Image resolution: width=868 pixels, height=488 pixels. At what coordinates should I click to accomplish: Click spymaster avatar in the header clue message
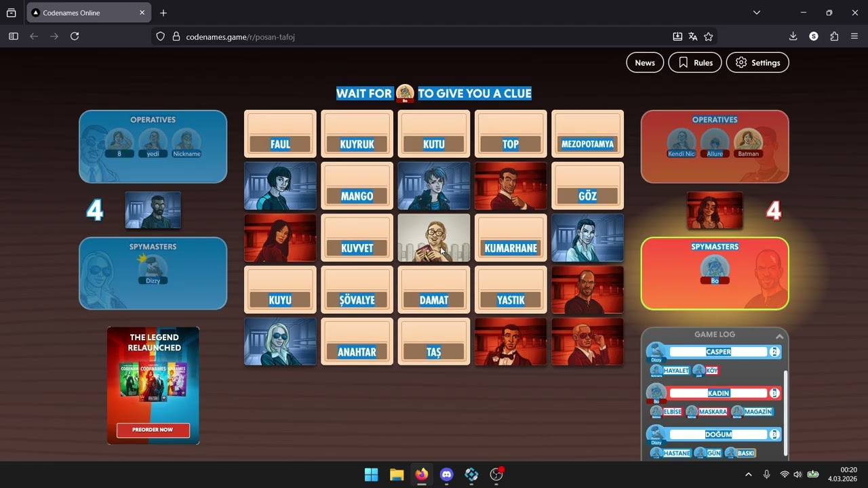tap(405, 94)
